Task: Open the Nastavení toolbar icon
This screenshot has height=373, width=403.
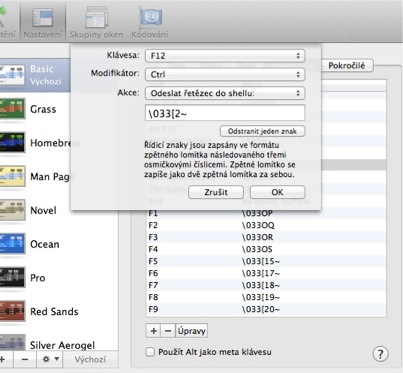Action: 43,21
